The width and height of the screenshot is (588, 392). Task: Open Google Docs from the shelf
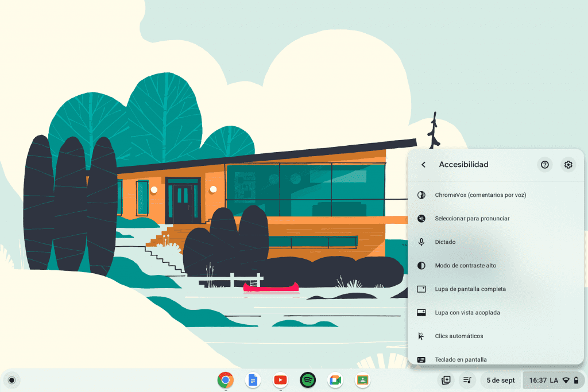tap(253, 380)
